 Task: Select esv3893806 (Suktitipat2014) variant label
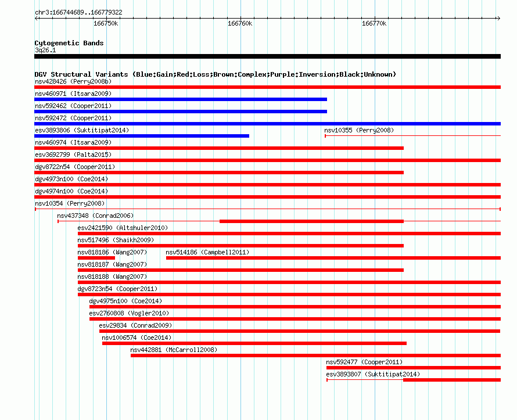[82, 130]
